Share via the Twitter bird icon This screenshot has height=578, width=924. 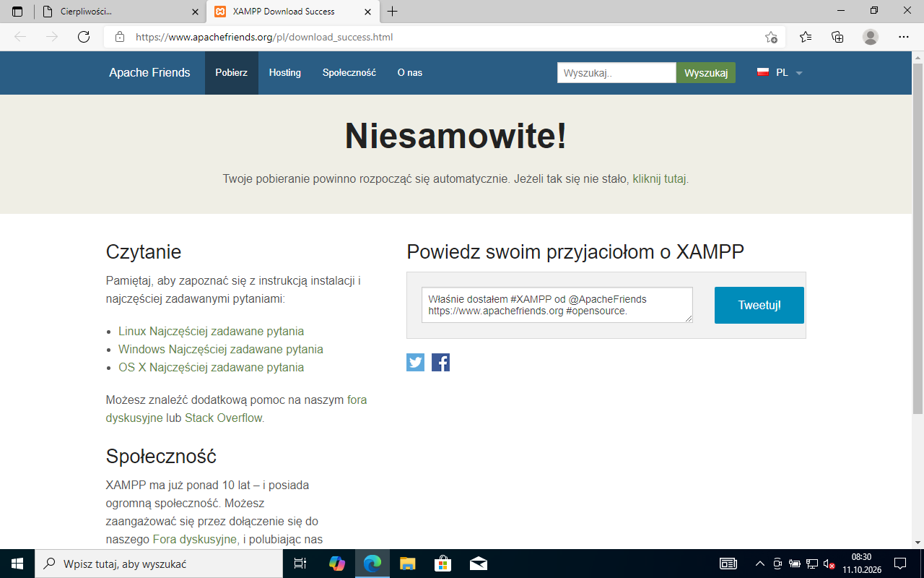point(415,362)
